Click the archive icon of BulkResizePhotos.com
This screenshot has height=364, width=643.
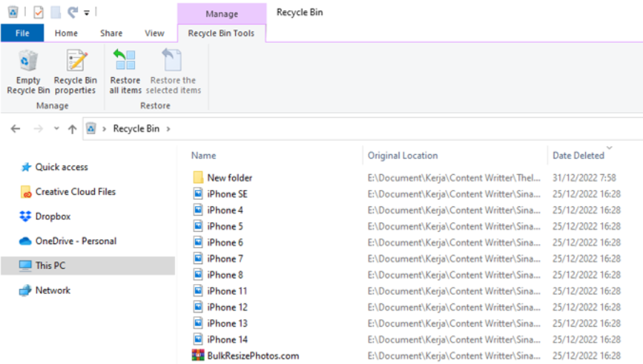point(198,355)
